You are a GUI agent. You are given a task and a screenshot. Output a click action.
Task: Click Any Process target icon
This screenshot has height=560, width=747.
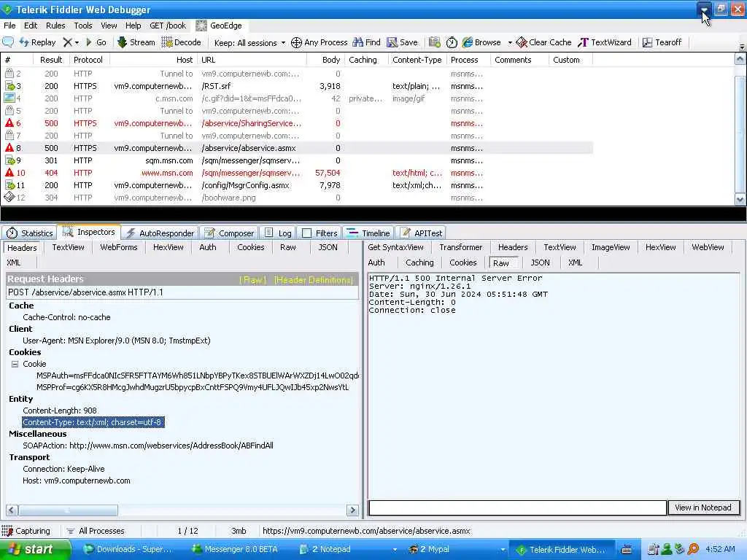tap(296, 43)
